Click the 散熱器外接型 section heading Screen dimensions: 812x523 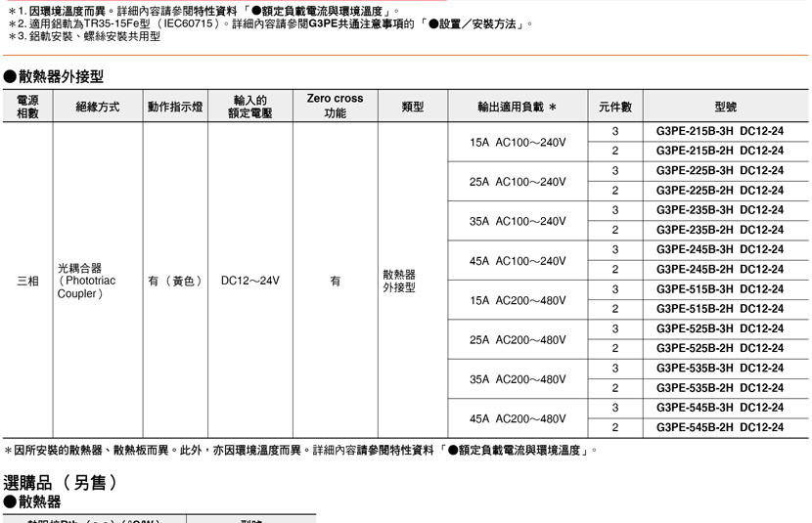tap(54, 76)
